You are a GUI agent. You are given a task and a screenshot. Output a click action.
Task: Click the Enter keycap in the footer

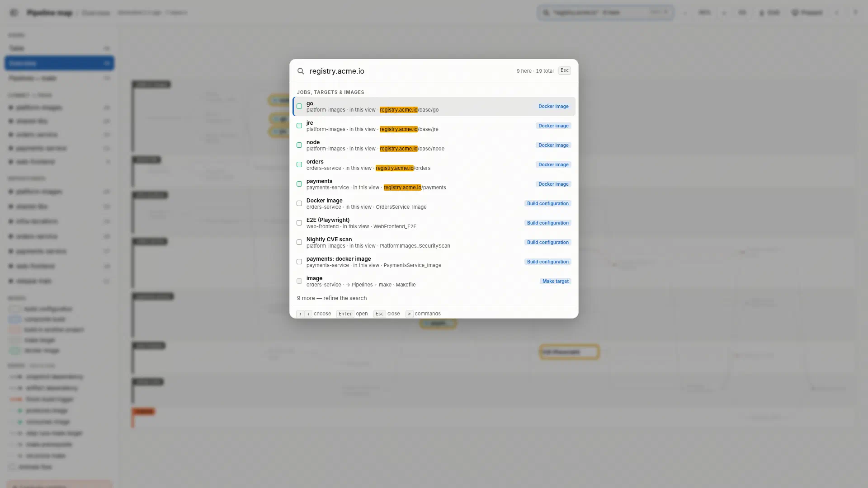click(345, 314)
